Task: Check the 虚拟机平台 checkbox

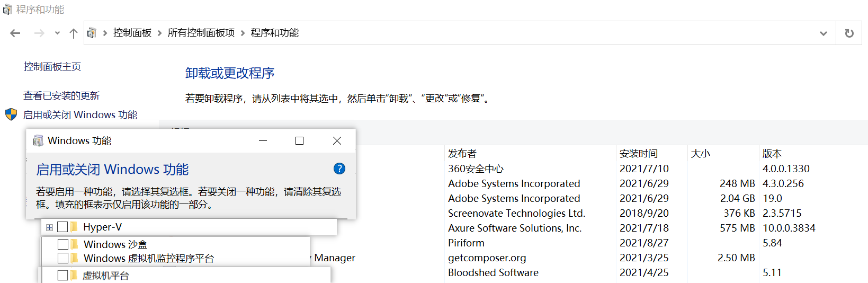Action: [62, 275]
